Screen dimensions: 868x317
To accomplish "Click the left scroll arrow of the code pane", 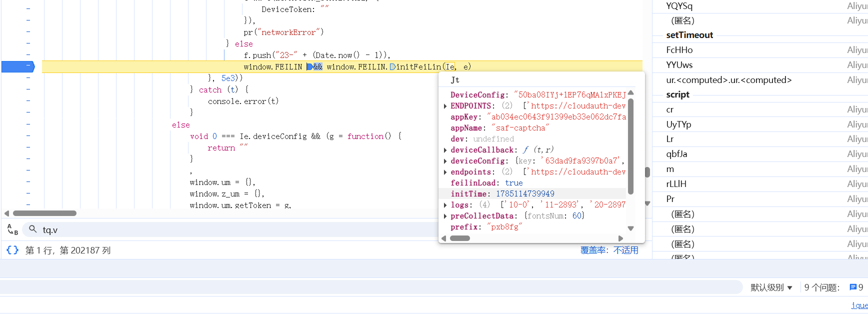I will (6, 213).
